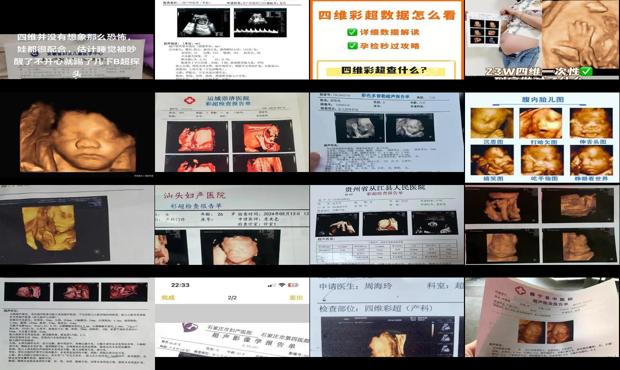
Task: Open the 腹内胎儿图 six-face collage thumbnail
Action: [x=542, y=138]
